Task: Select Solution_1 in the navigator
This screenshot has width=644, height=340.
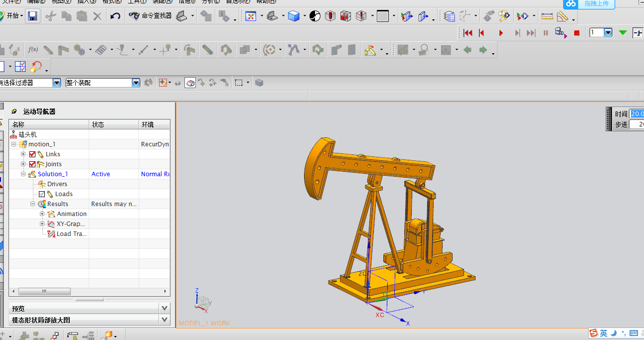Action: [x=52, y=174]
